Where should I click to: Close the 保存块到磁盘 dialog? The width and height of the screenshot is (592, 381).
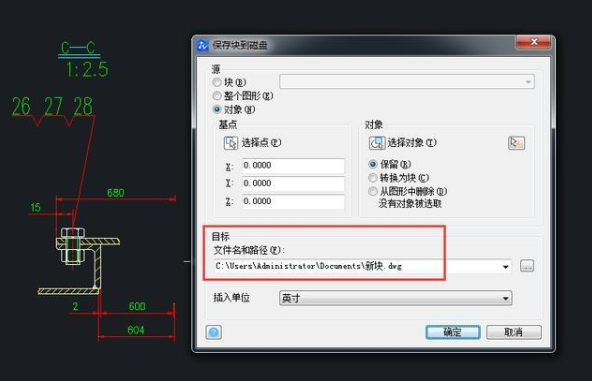[x=533, y=42]
